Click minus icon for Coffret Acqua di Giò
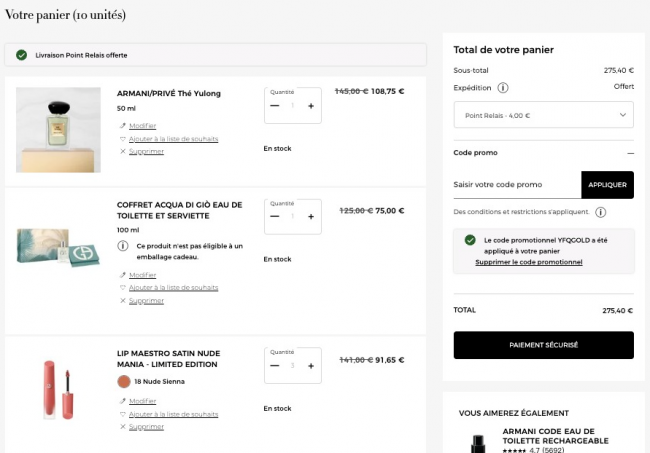 pyautogui.click(x=275, y=216)
